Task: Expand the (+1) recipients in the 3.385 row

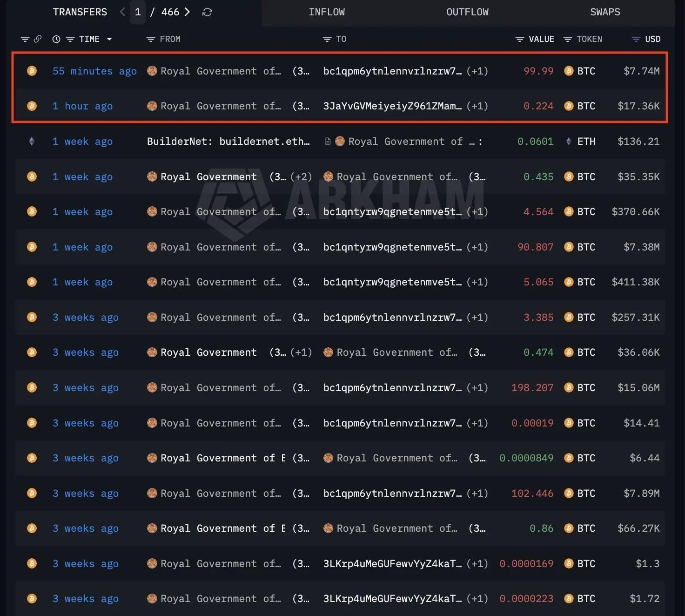Action: [477, 317]
